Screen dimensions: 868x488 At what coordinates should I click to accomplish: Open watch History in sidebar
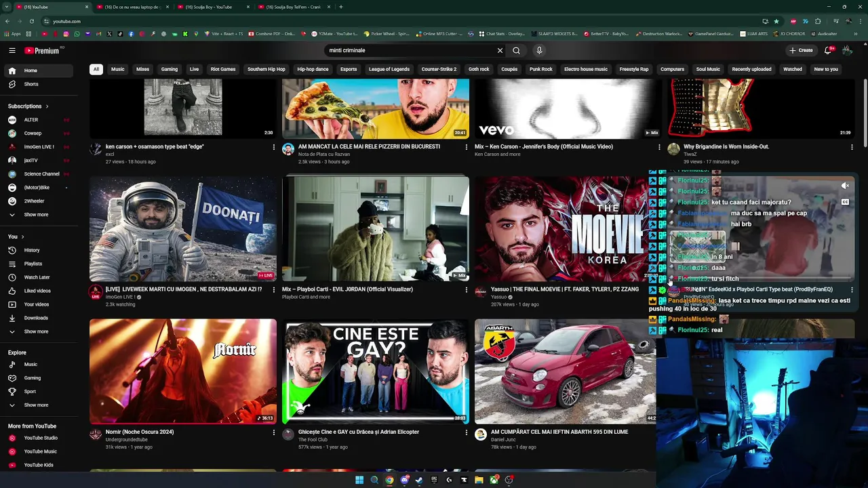pos(39,250)
